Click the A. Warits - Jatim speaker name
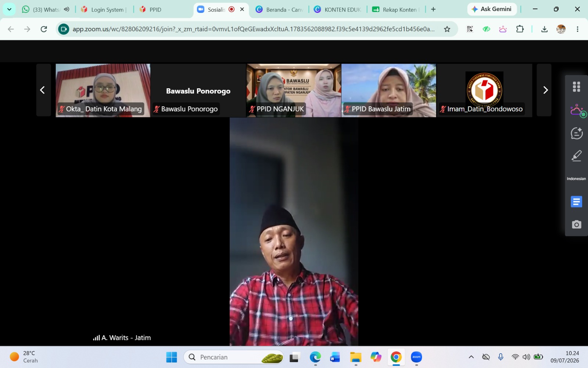588x368 pixels. pos(126,338)
